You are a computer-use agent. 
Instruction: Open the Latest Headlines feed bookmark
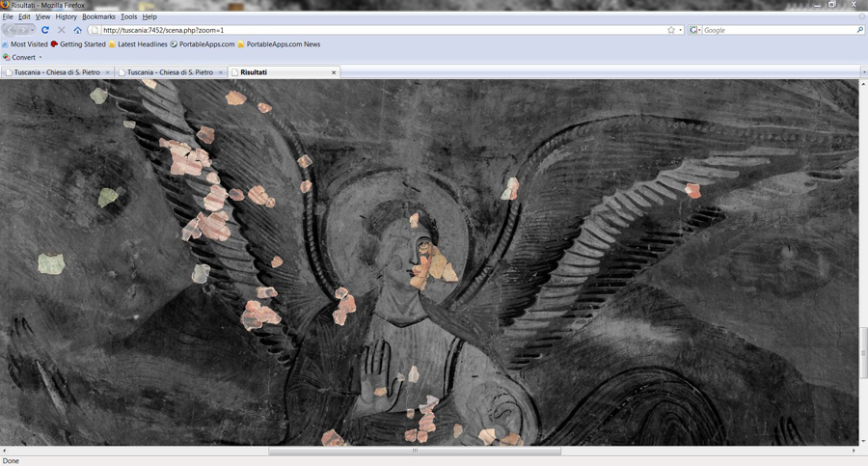pos(138,44)
